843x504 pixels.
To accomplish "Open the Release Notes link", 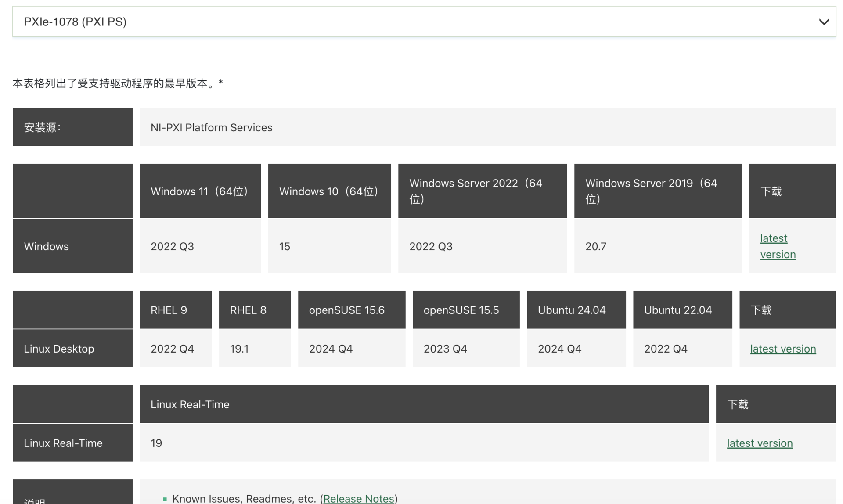I will pos(358,498).
